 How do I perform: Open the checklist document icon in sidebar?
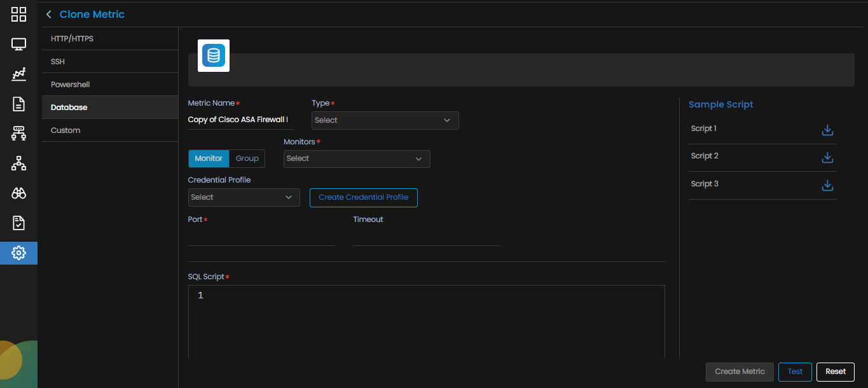point(18,223)
